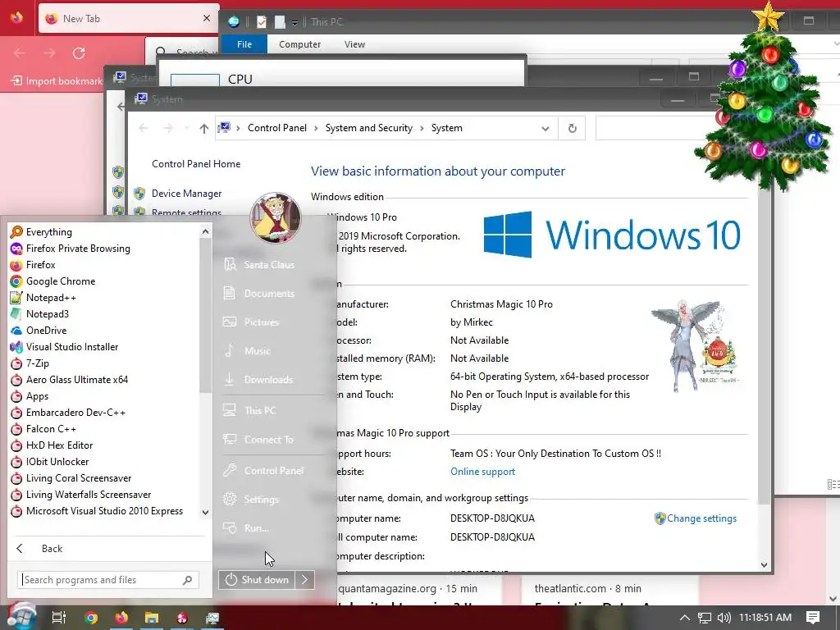Open Control Panel Home link

click(x=196, y=164)
